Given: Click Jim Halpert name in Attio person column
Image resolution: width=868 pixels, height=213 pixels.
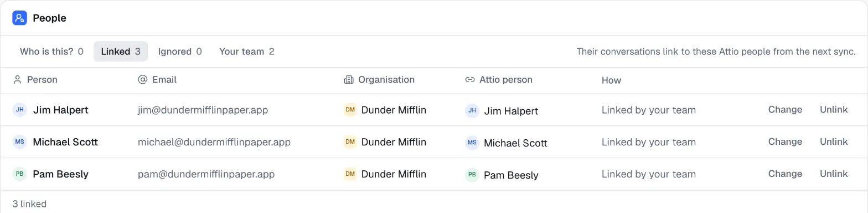Looking at the screenshot, I should [x=511, y=111].
